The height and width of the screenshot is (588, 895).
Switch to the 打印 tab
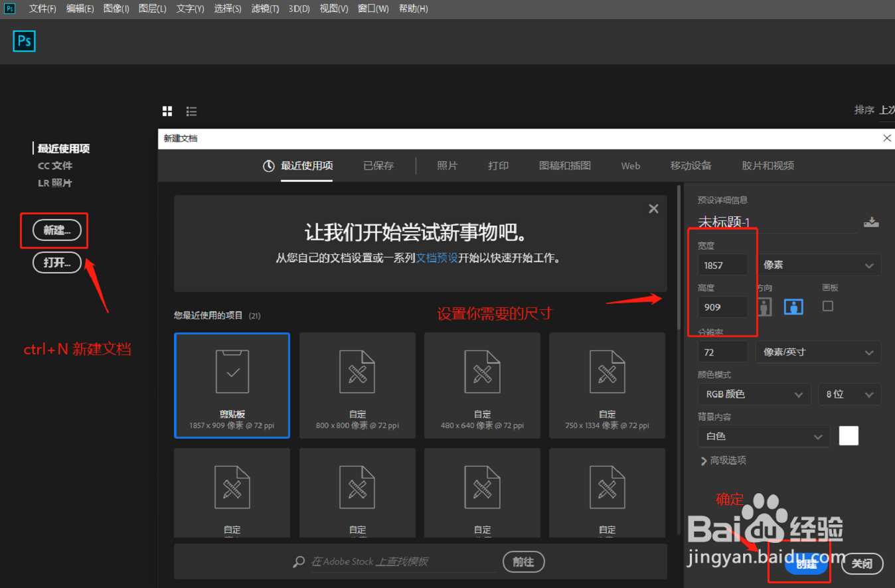[499, 166]
